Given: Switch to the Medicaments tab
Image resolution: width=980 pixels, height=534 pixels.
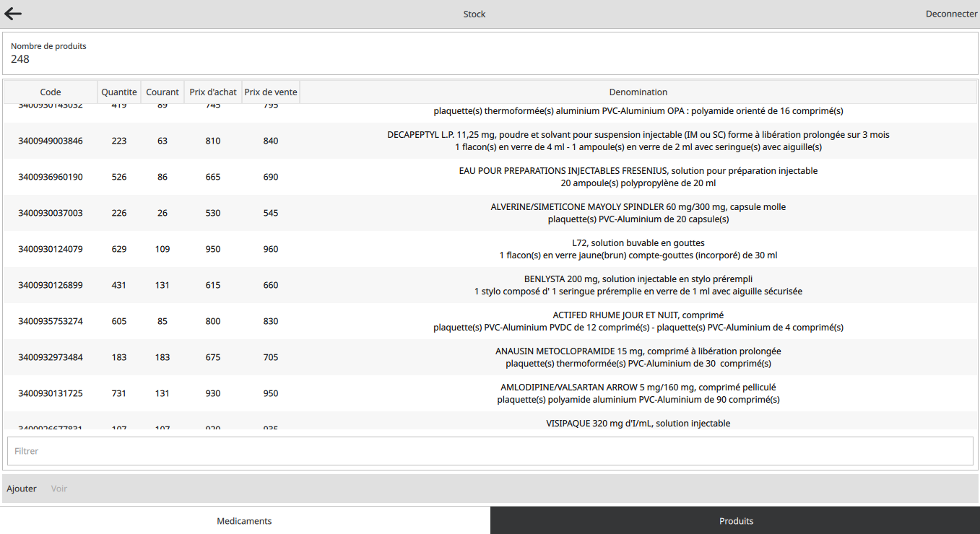Looking at the screenshot, I should click(244, 520).
